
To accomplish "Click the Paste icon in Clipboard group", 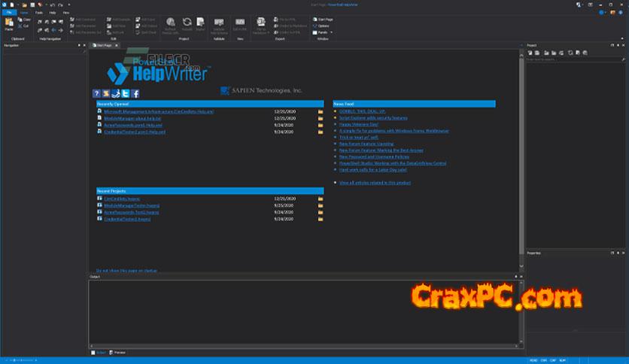I will [9, 24].
